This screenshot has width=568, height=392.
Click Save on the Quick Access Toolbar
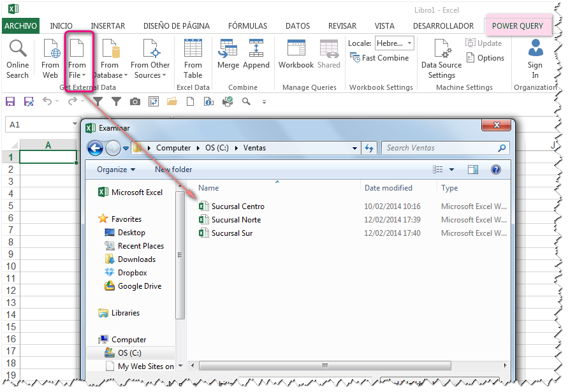click(9, 101)
